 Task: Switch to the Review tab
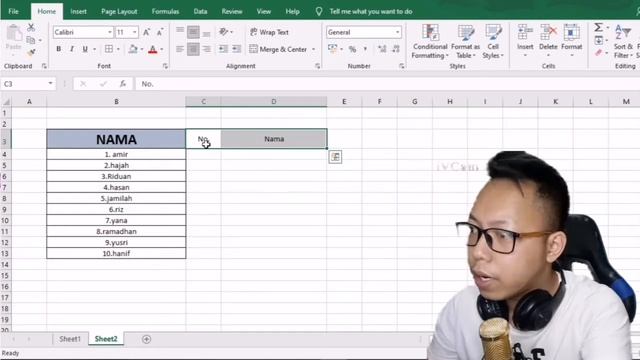coord(232,11)
